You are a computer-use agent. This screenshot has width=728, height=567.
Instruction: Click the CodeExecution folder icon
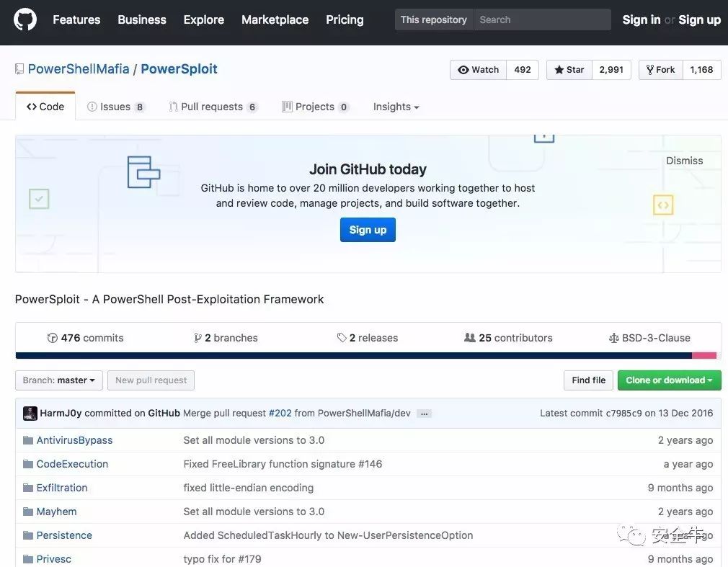click(28, 464)
